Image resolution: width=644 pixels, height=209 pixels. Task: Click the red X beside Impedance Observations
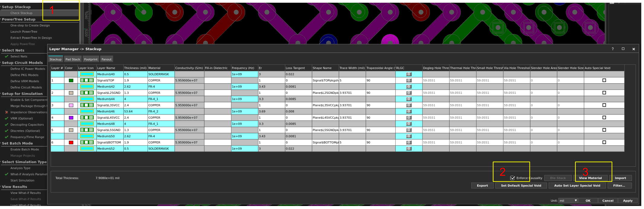point(6,112)
